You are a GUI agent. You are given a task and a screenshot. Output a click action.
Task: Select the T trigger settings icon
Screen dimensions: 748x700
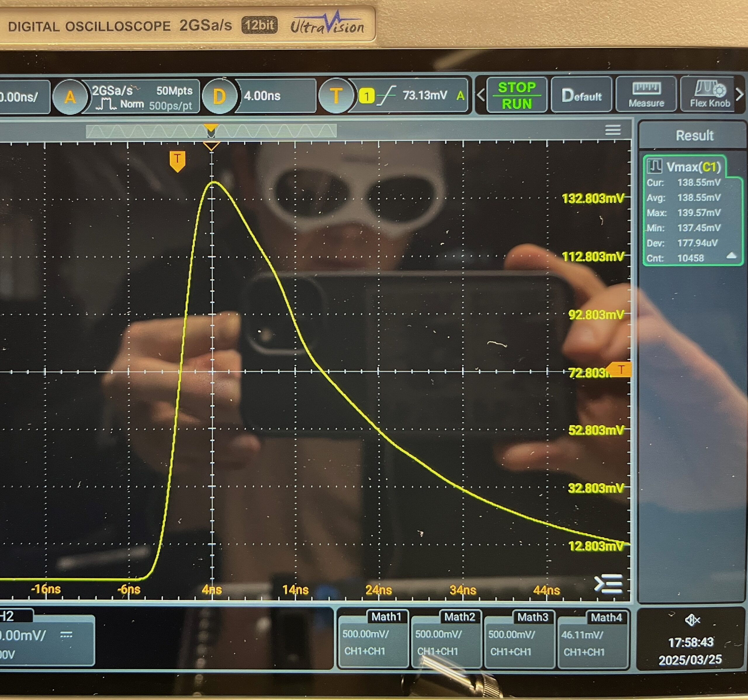[336, 96]
